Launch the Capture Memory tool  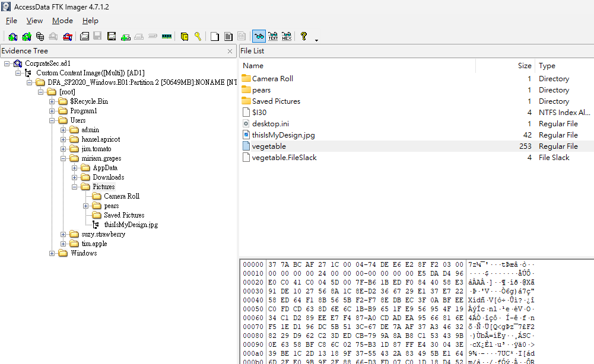tap(167, 36)
